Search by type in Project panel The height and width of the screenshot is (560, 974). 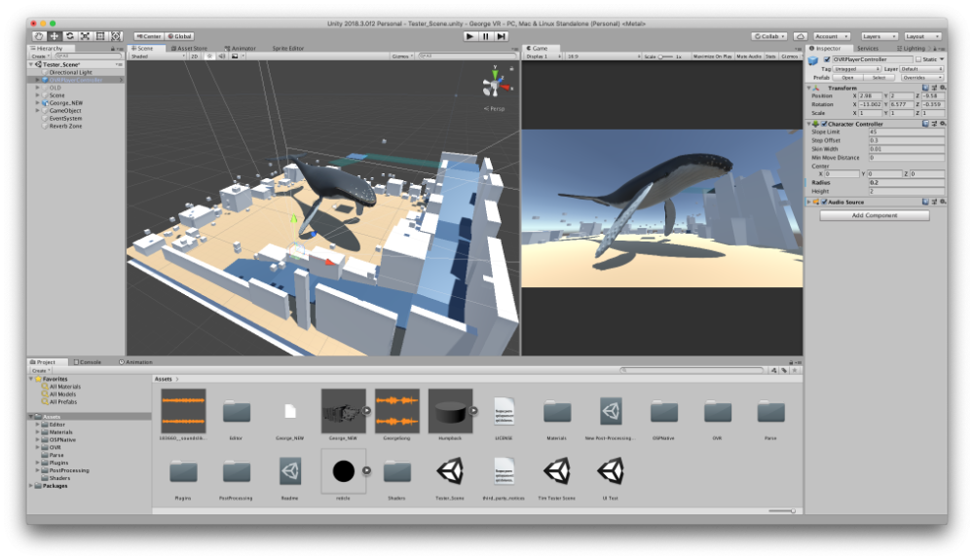point(773,370)
